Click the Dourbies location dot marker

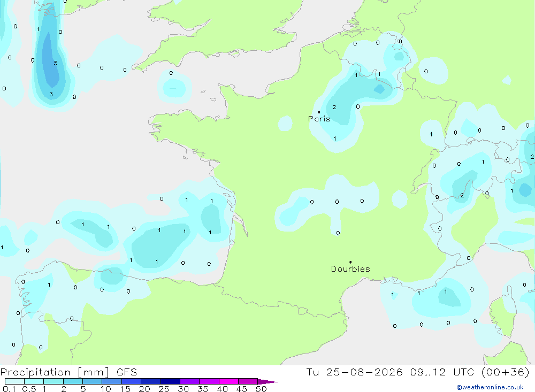pos(350,262)
